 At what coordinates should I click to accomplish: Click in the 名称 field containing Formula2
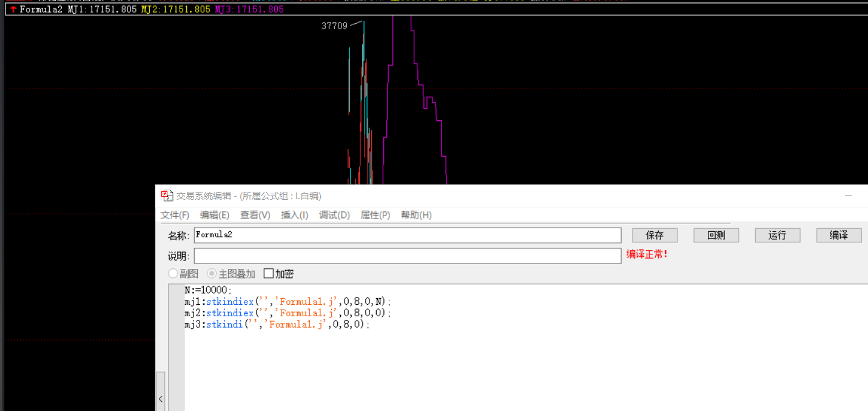click(x=408, y=235)
